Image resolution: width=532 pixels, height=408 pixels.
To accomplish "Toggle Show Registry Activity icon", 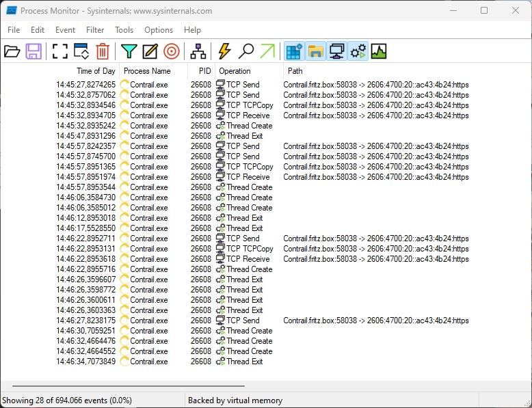I will [x=294, y=51].
